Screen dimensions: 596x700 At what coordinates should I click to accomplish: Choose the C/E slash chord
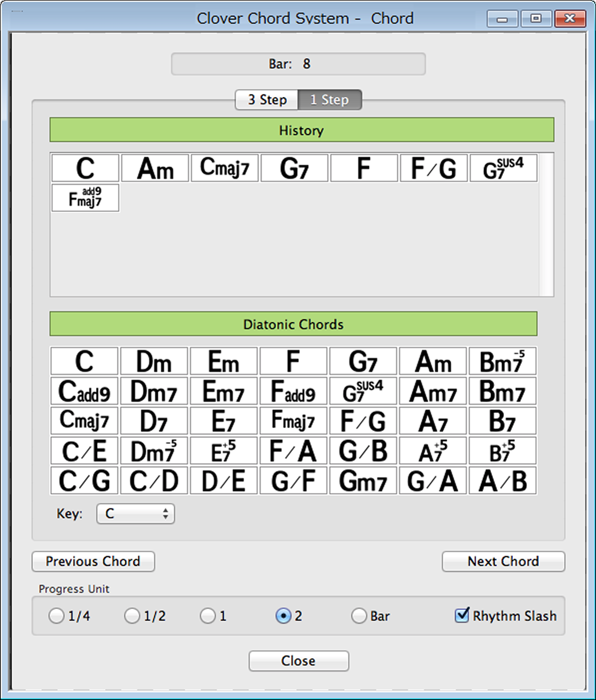pos(84,450)
